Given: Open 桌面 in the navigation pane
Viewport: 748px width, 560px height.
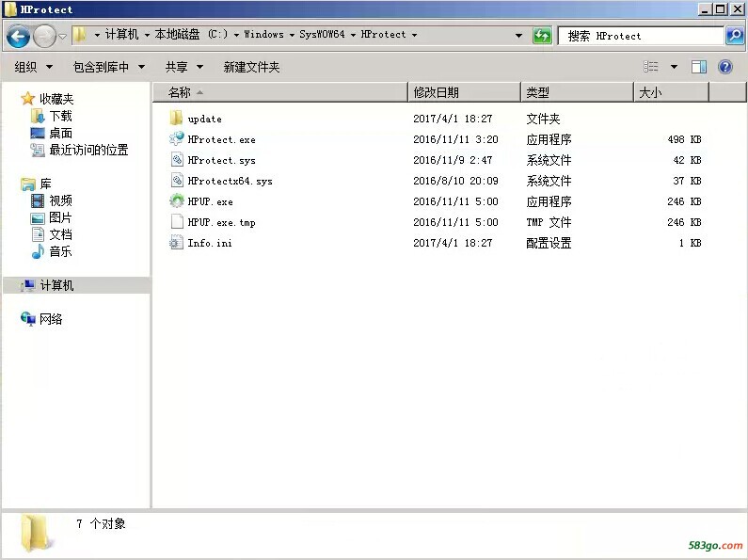Looking at the screenshot, I should tap(60, 133).
